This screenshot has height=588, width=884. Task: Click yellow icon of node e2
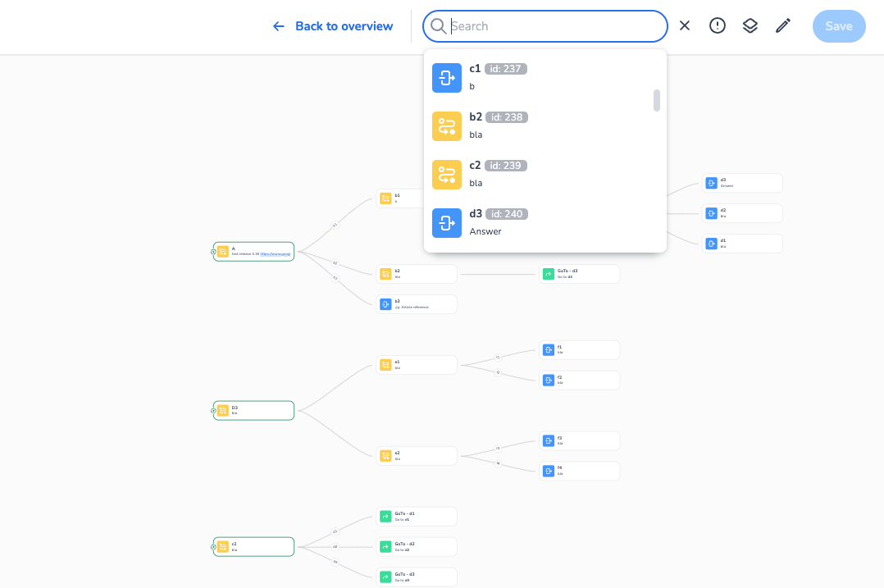tap(386, 456)
